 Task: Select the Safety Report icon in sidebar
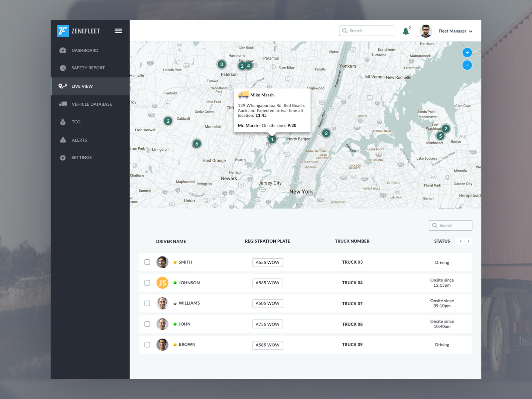point(63,68)
